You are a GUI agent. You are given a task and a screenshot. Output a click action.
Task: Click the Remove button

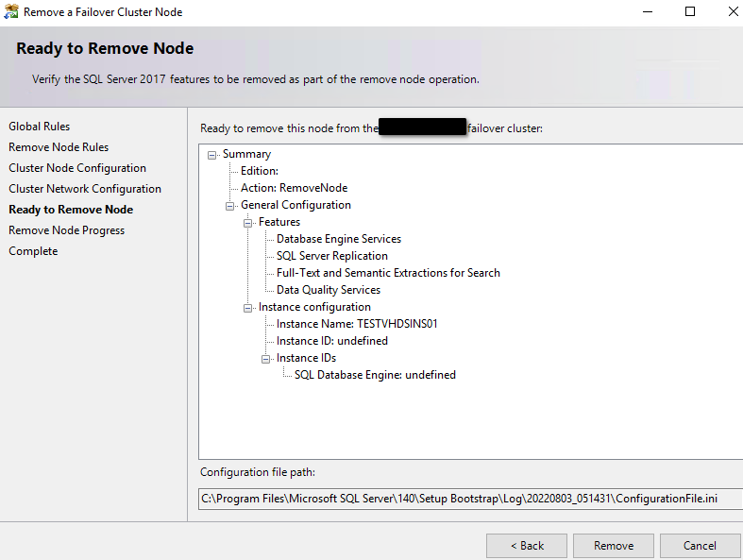613,545
